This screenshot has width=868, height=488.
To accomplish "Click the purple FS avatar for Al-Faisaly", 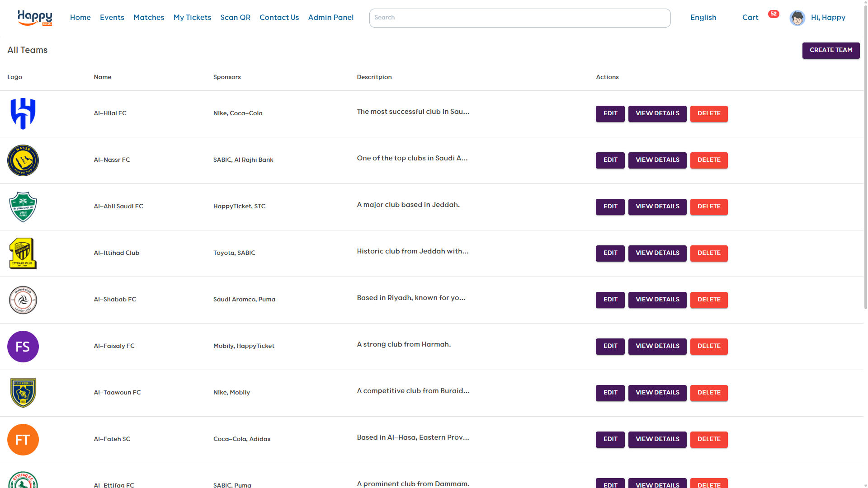I will (23, 347).
